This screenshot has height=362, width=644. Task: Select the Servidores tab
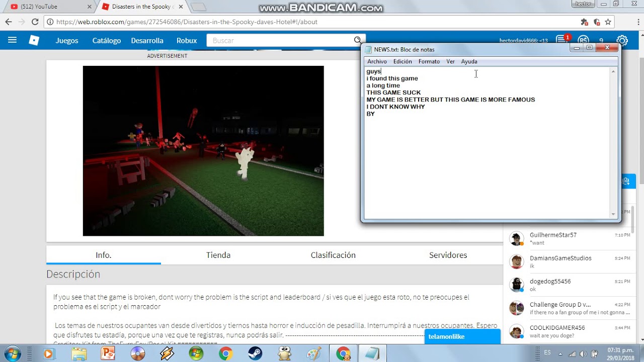448,255
